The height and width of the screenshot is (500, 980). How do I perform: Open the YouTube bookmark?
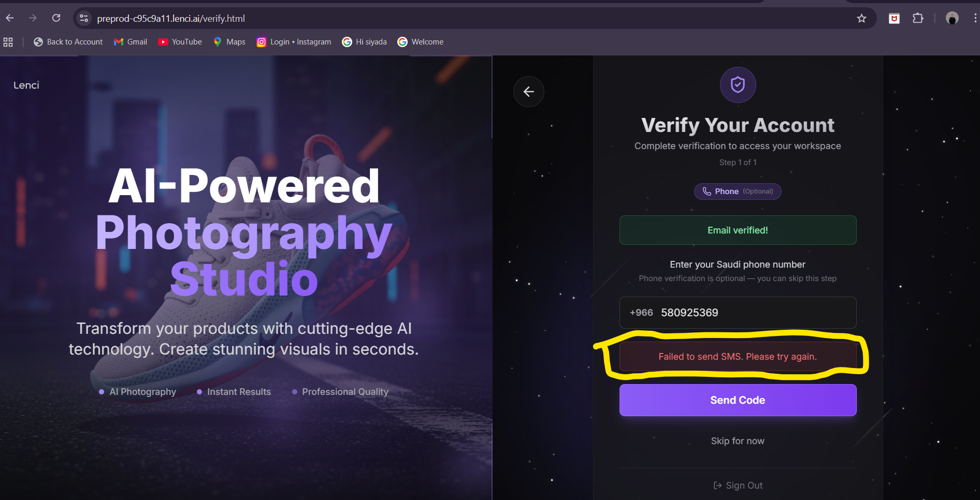click(180, 42)
